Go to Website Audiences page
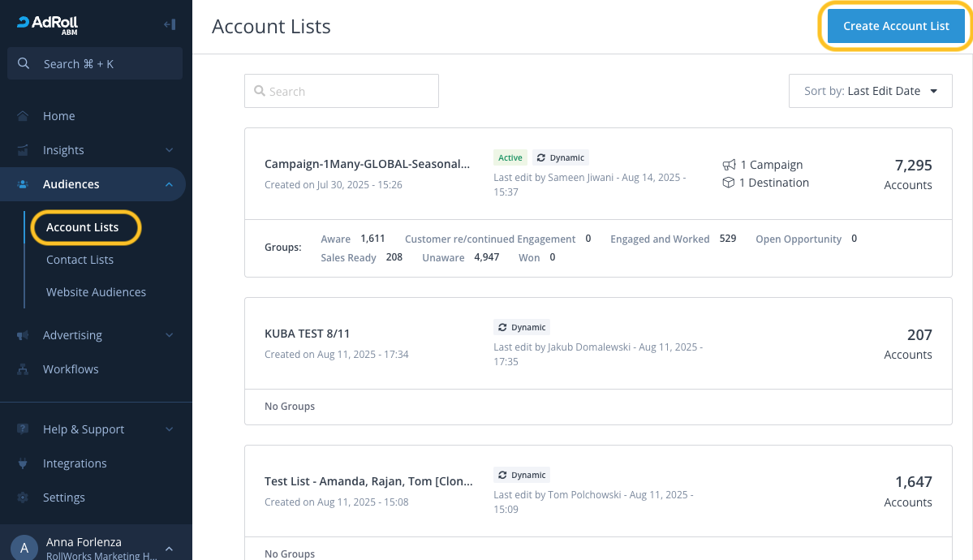This screenshot has height=560, width=973. (x=96, y=292)
